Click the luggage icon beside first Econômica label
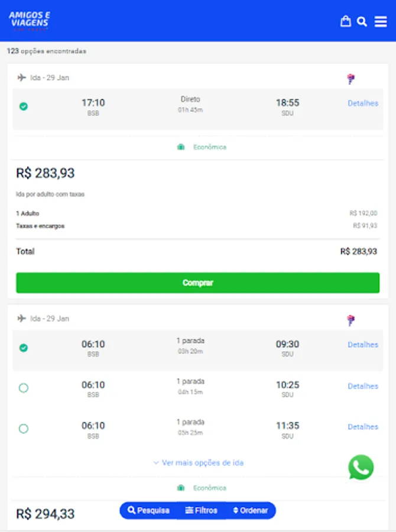This screenshot has height=532, width=396. point(181,147)
